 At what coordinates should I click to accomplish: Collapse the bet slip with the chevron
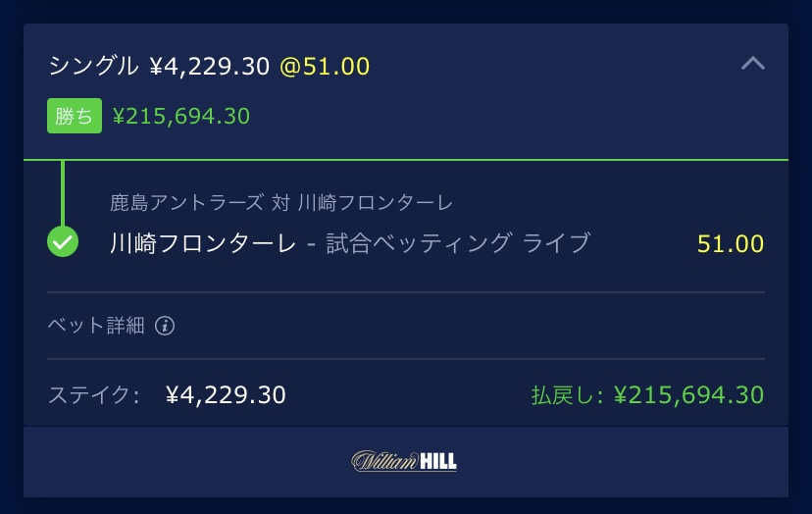coord(752,63)
